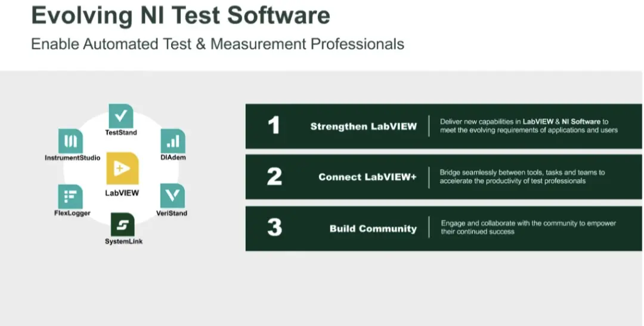This screenshot has width=644, height=326.
Task: Click the Engage and collaborate description text
Action: click(x=528, y=227)
